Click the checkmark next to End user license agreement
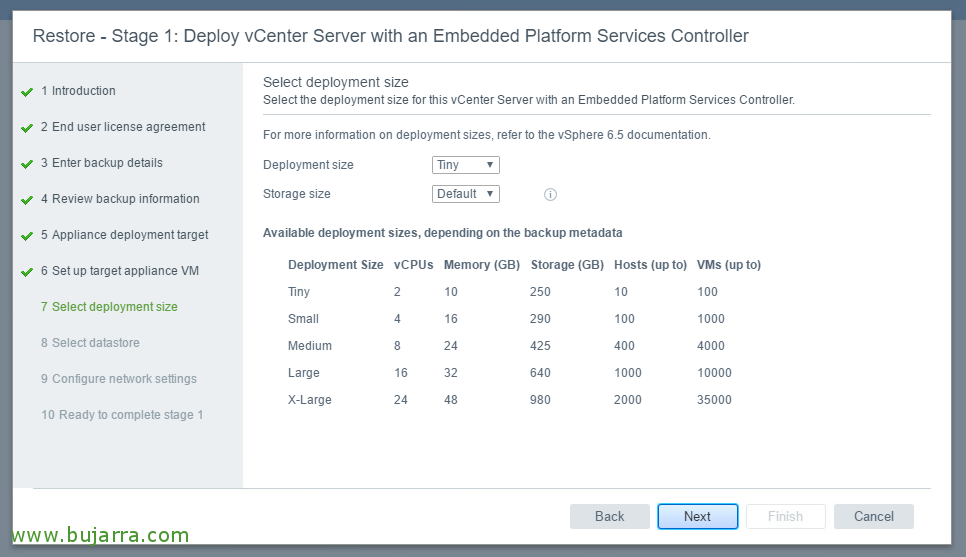The image size is (966, 557). pos(27,128)
